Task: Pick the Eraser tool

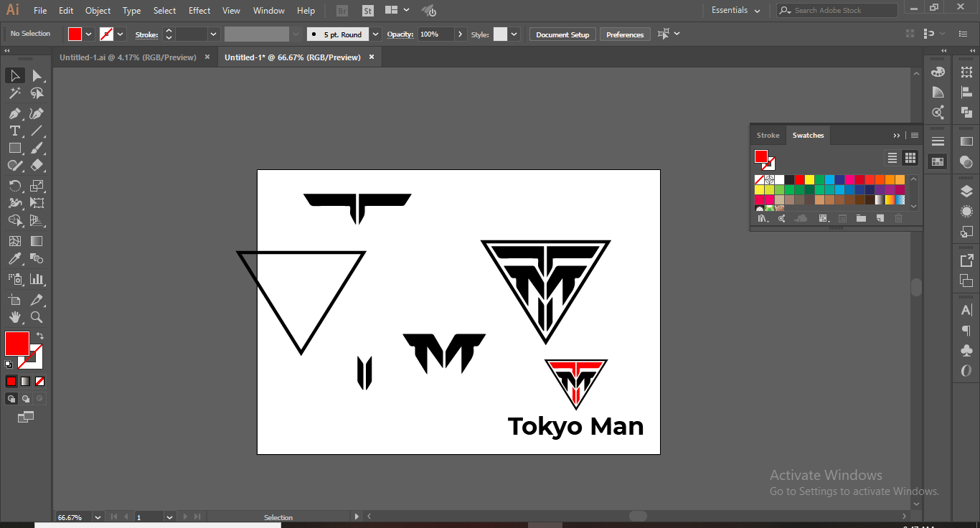Action: click(37, 165)
